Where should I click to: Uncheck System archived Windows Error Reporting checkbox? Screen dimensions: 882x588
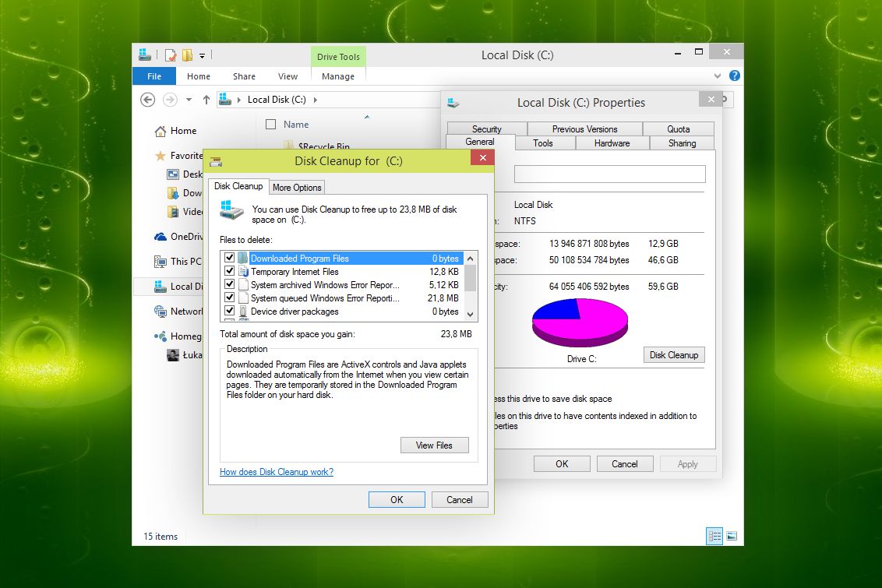(x=230, y=284)
